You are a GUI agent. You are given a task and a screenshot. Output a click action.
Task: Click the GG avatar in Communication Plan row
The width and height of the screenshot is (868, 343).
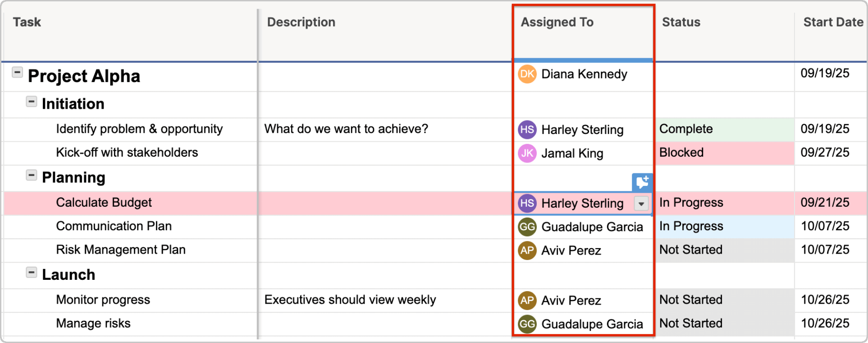click(x=527, y=227)
